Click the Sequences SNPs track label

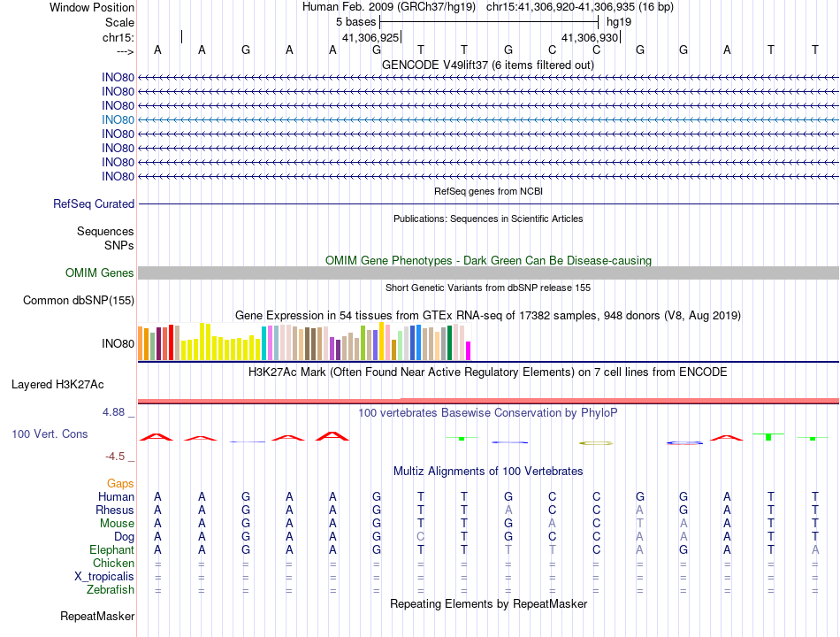tap(105, 238)
